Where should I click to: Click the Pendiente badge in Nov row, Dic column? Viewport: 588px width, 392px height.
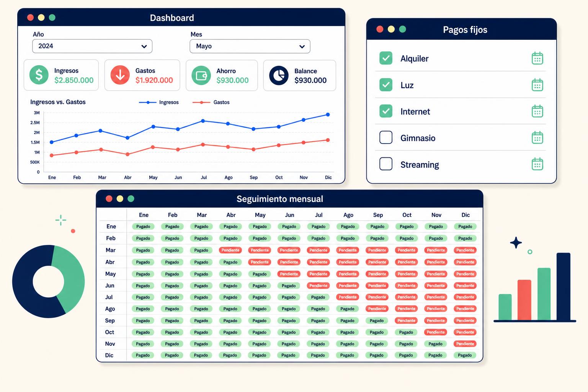[465, 344]
